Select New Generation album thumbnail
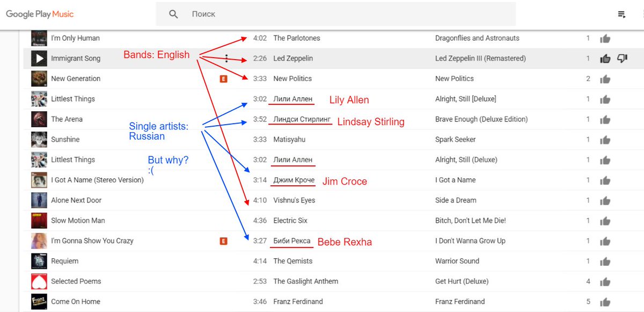The height and width of the screenshot is (312, 644). [x=39, y=79]
